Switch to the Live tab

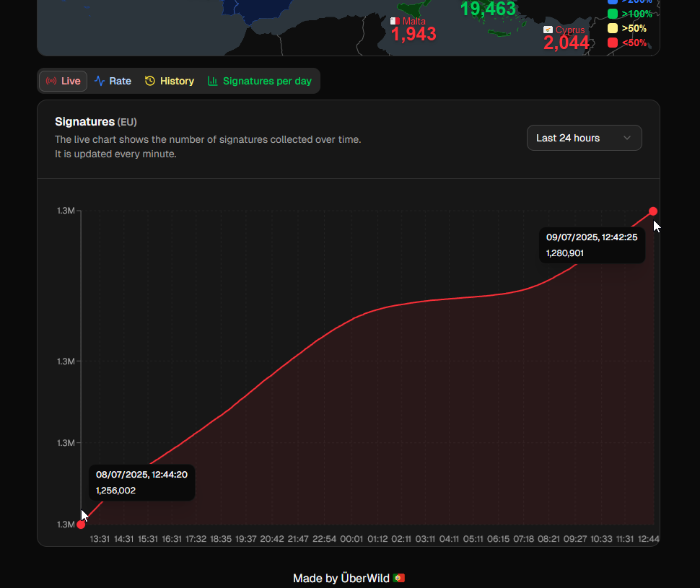pyautogui.click(x=63, y=82)
